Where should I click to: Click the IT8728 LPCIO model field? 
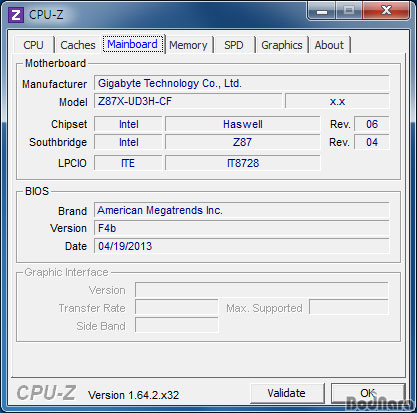(x=243, y=163)
